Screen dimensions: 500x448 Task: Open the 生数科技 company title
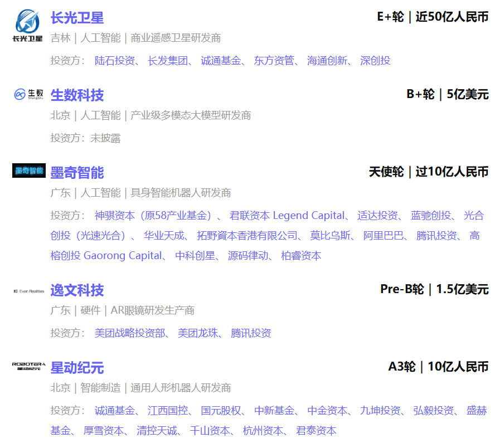click(x=77, y=95)
